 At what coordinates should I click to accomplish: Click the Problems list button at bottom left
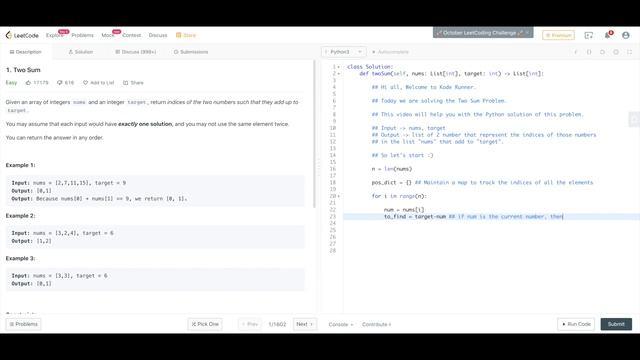[24, 324]
